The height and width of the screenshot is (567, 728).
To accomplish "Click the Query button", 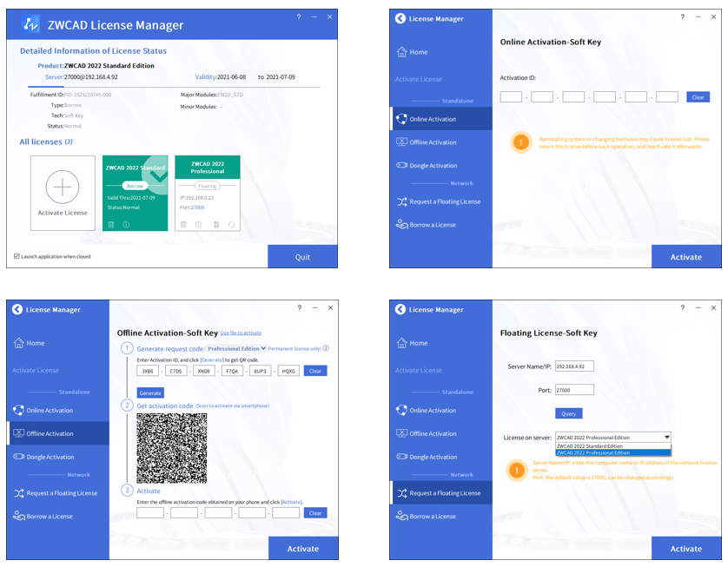I will pyautogui.click(x=569, y=413).
